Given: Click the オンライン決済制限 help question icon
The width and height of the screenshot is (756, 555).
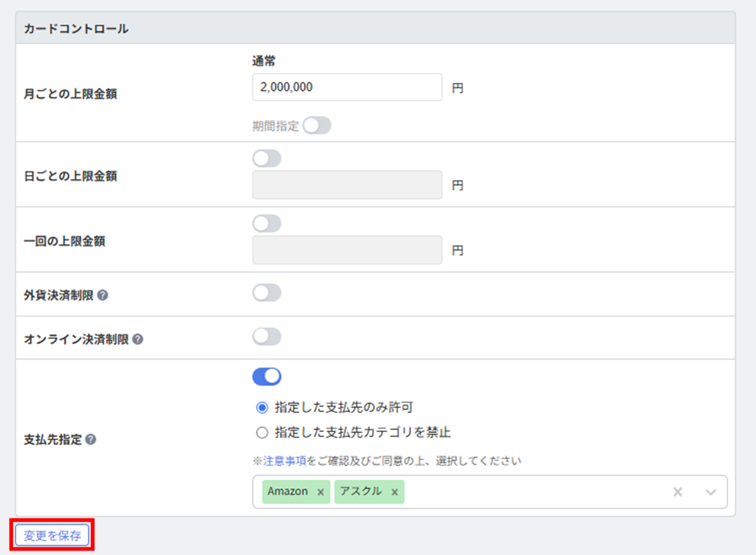Looking at the screenshot, I should 138,339.
